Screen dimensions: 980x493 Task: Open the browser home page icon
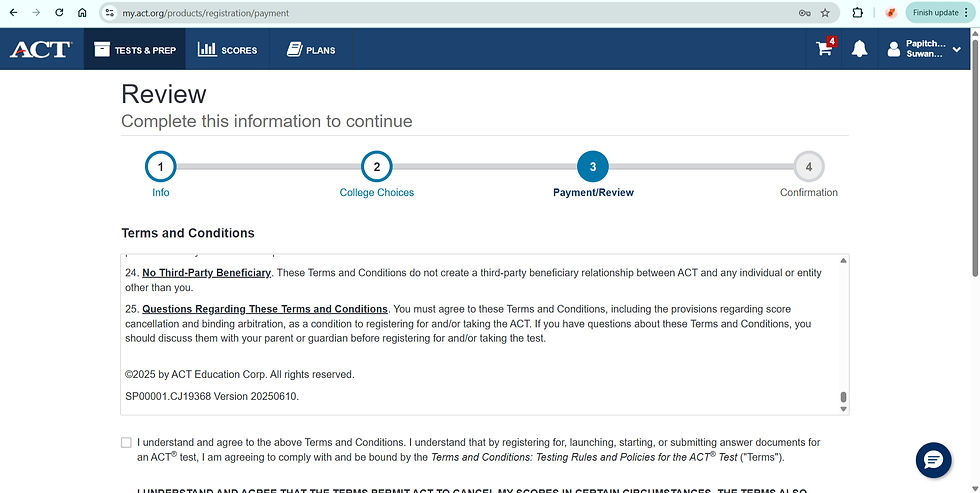82,12
